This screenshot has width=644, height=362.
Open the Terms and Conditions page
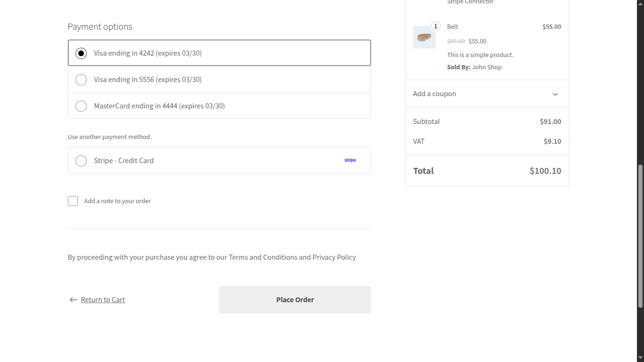260,257
